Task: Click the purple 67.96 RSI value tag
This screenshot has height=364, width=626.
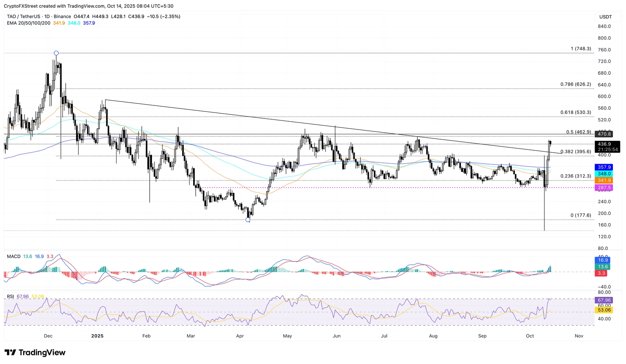Action: coord(603,300)
